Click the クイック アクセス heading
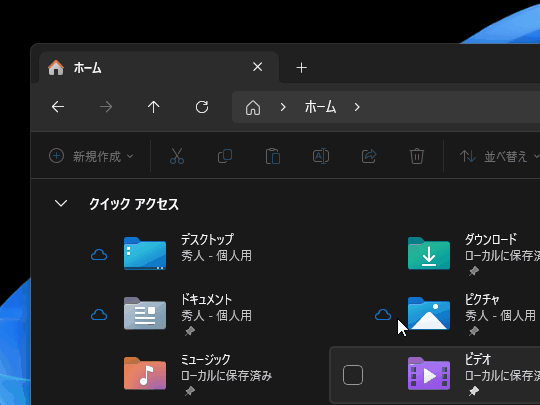This screenshot has height=405, width=540. pos(134,204)
